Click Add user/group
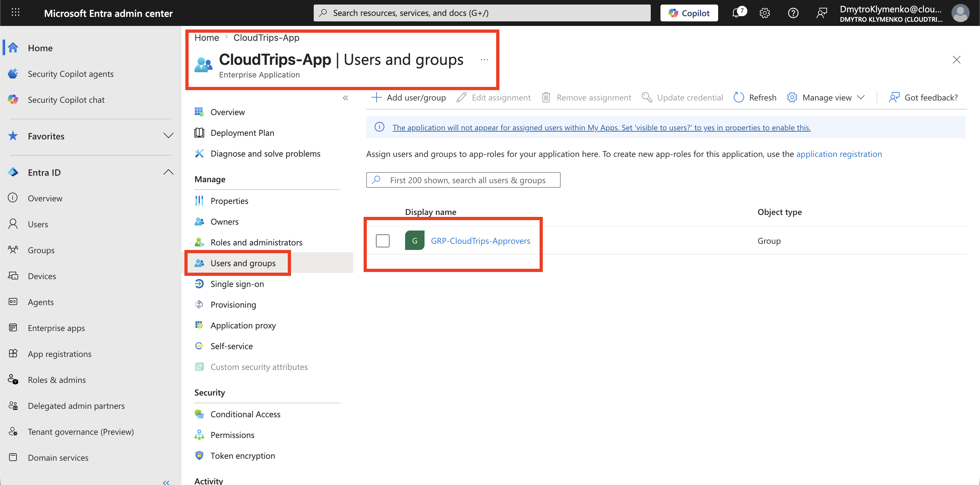The image size is (980, 485). point(408,98)
